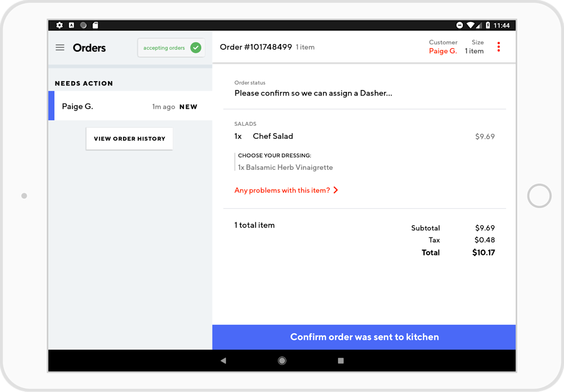Open the hamburger menu next to Orders

[60, 47]
